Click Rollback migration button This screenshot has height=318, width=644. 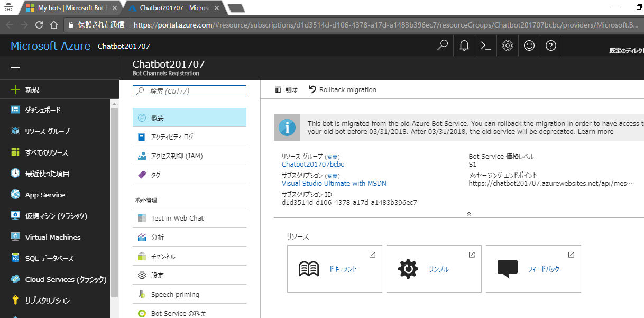tap(342, 89)
